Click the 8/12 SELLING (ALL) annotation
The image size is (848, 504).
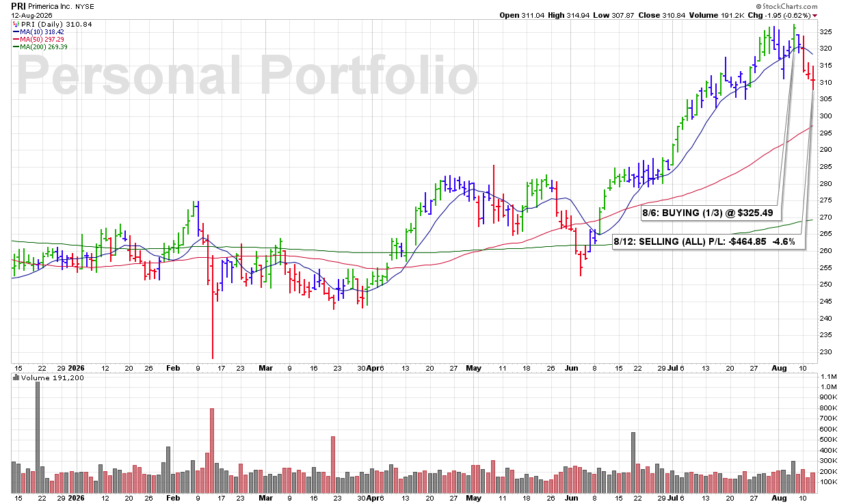point(708,242)
